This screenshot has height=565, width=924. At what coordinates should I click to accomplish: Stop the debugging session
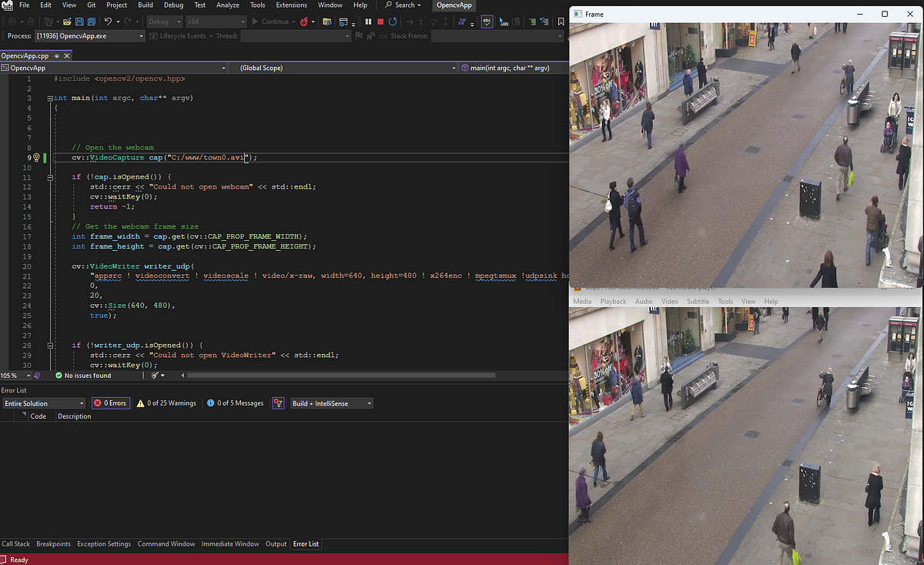pos(380,21)
